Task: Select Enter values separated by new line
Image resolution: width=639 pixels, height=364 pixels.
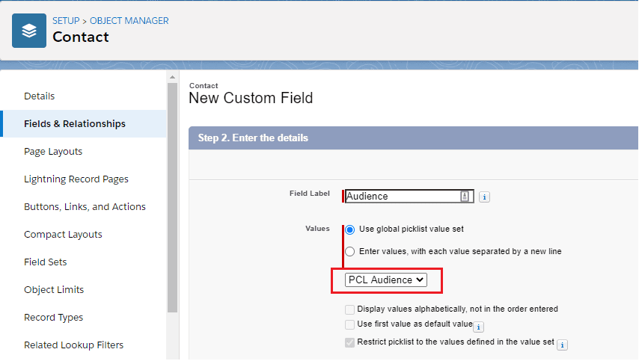Action: [350, 252]
